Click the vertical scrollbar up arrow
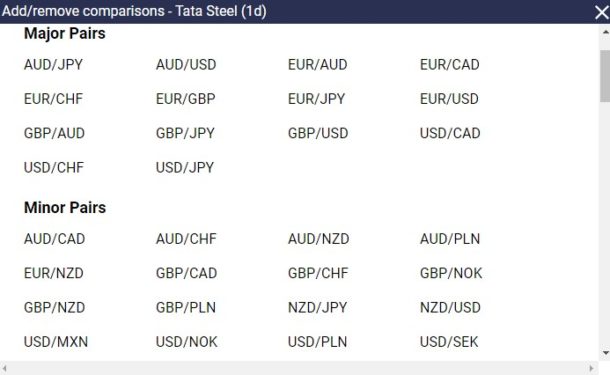Viewport: 610px width, 375px height. (x=605, y=33)
